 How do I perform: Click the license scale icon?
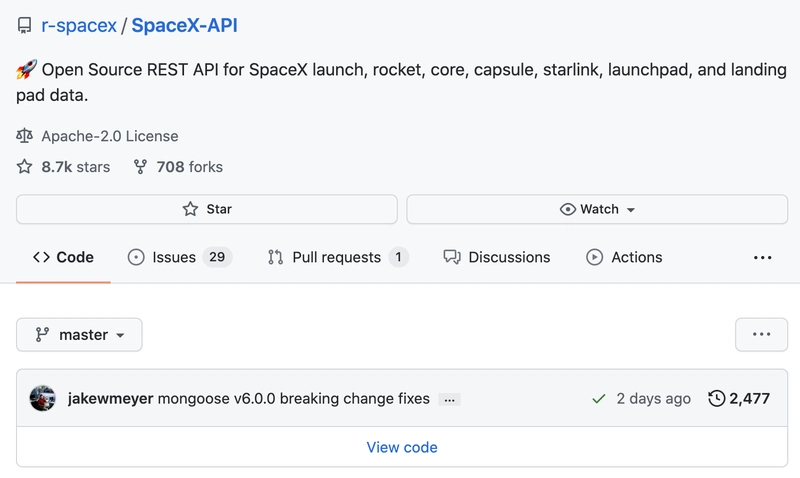[24, 136]
